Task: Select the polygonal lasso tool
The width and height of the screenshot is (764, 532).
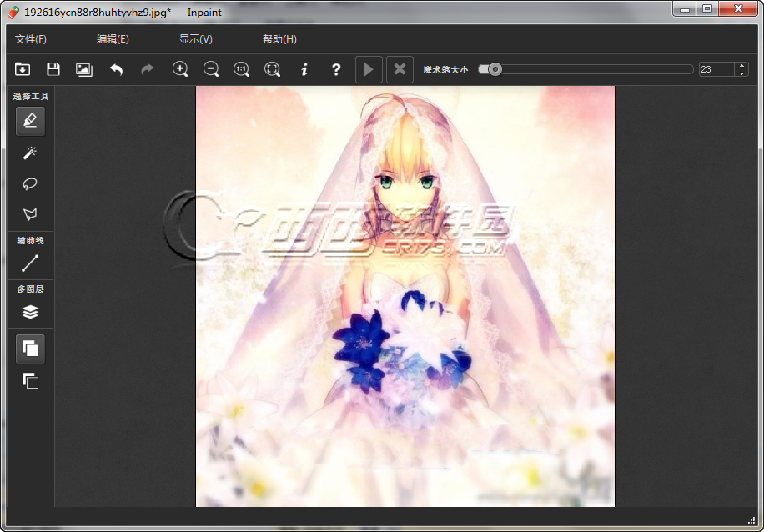Action: point(30,214)
